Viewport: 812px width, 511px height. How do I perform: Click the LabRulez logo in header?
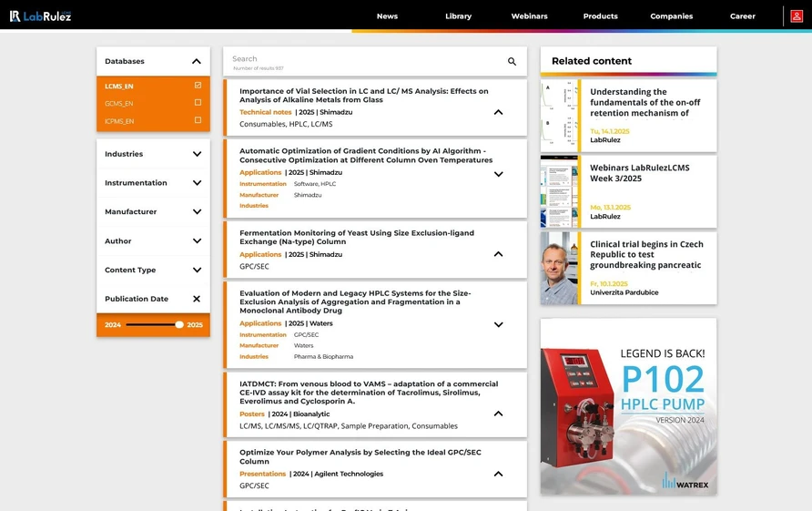click(x=40, y=15)
